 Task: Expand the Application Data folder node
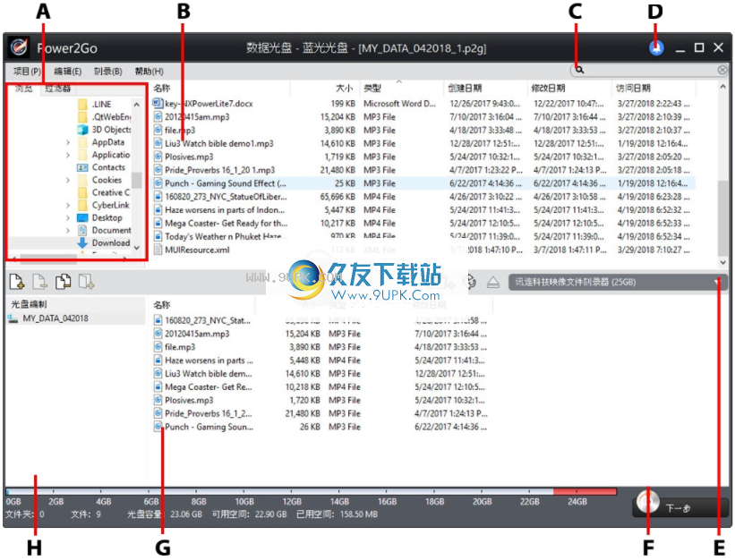[68, 155]
